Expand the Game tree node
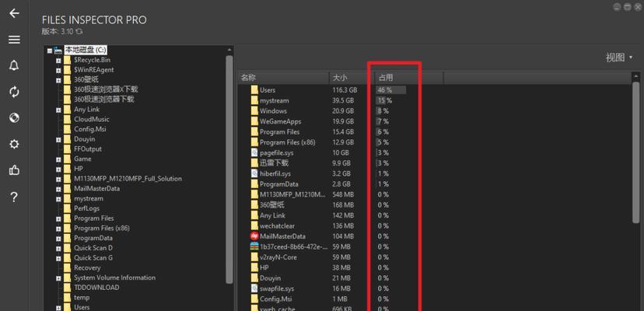The height and width of the screenshot is (311, 644). (x=58, y=159)
